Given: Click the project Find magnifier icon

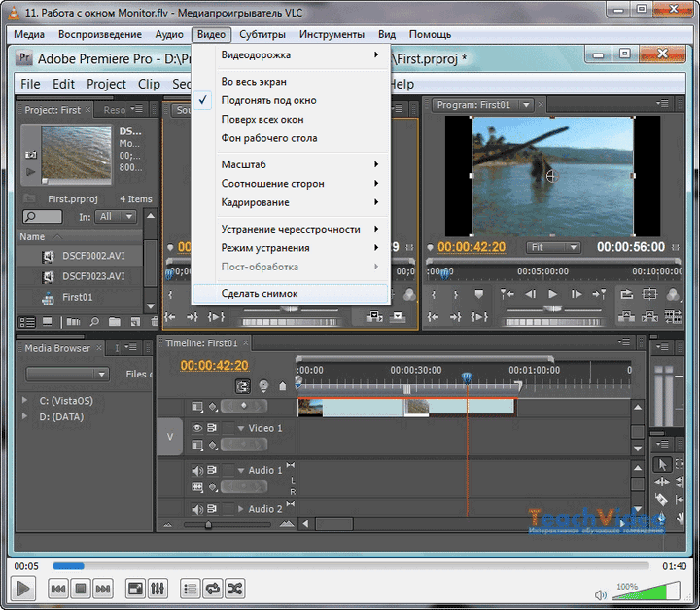Looking at the screenshot, I should [x=94, y=322].
